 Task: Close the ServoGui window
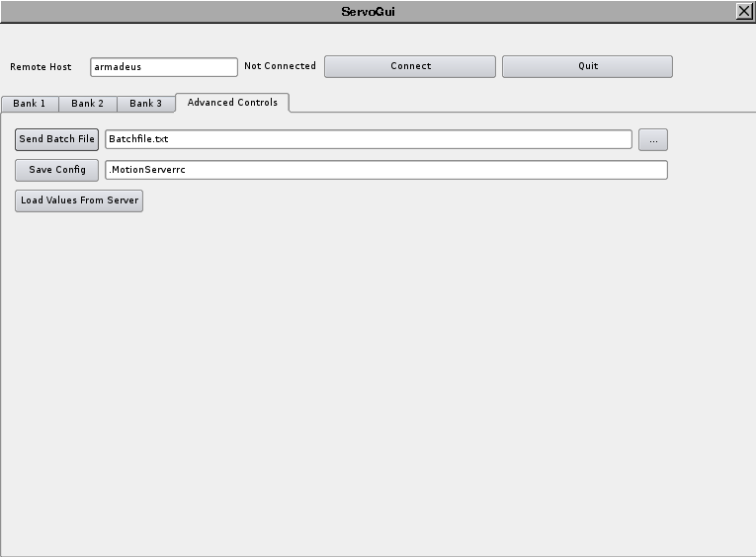[x=743, y=11]
